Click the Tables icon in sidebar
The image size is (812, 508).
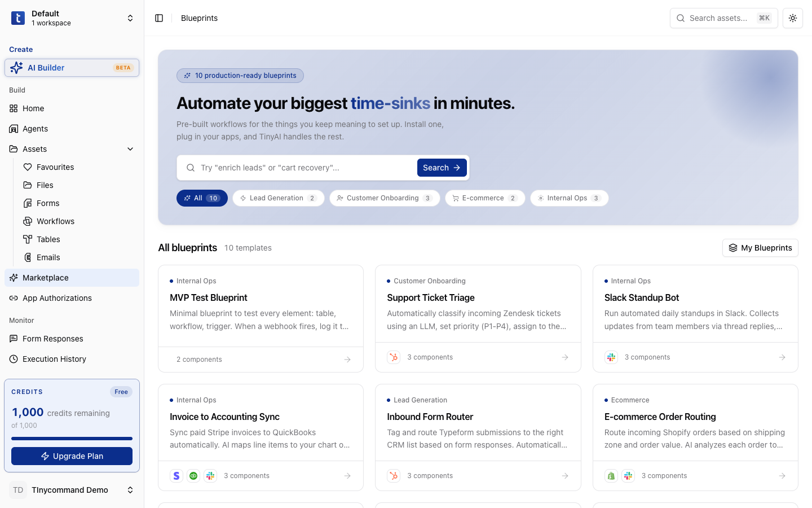[28, 239]
